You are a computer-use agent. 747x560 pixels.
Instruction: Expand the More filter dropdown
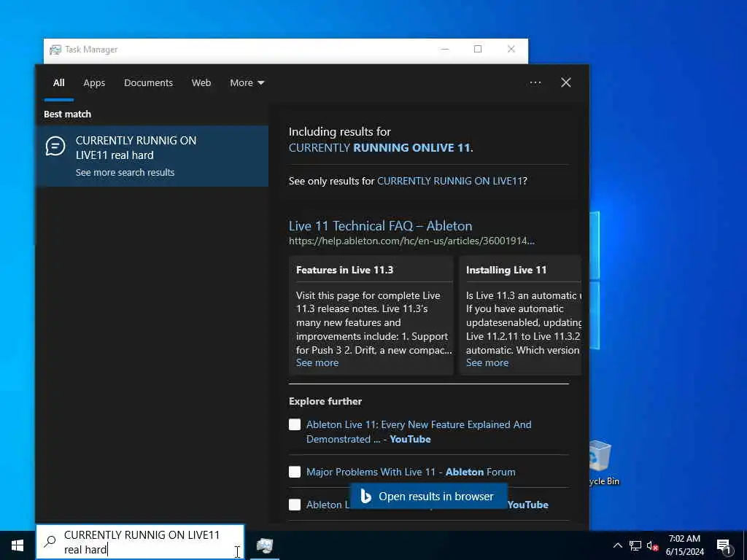pos(247,83)
